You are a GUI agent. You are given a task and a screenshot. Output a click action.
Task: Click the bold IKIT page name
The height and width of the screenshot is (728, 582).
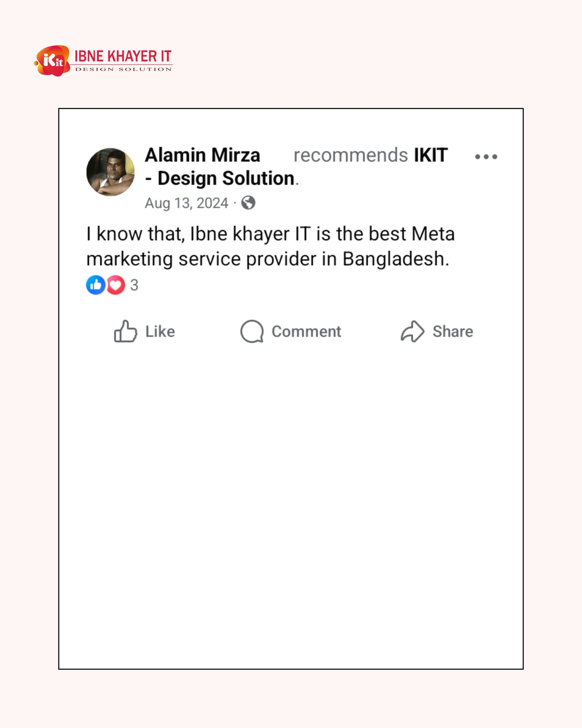[x=431, y=155]
